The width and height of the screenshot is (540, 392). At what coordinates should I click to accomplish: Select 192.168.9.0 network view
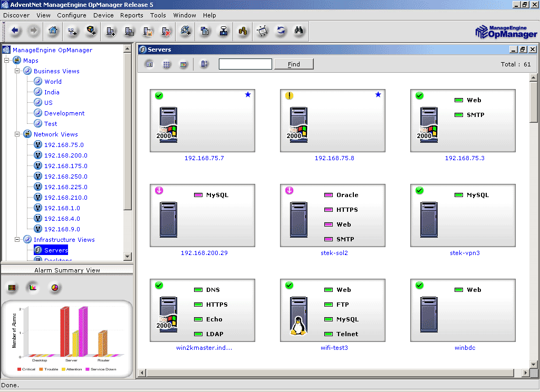[62, 229]
